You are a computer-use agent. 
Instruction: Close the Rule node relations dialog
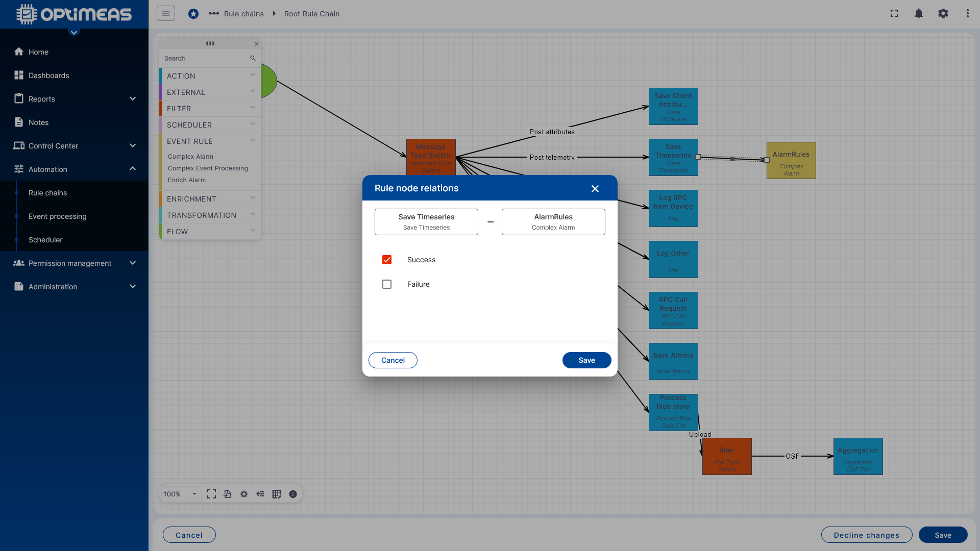point(595,189)
